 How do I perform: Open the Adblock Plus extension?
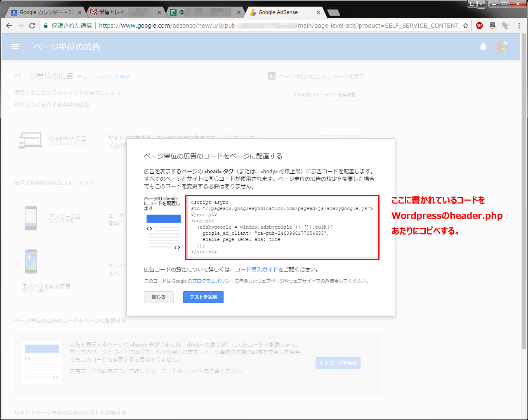(479, 26)
